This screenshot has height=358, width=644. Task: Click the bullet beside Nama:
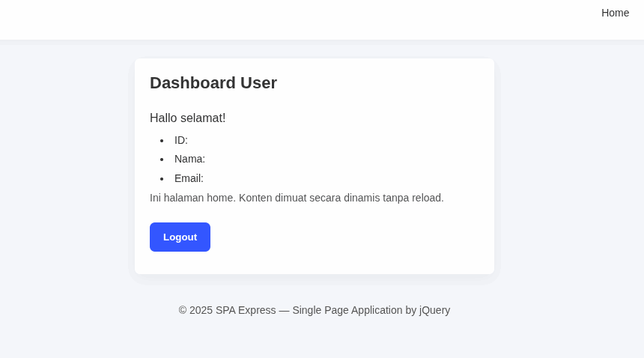point(162,160)
